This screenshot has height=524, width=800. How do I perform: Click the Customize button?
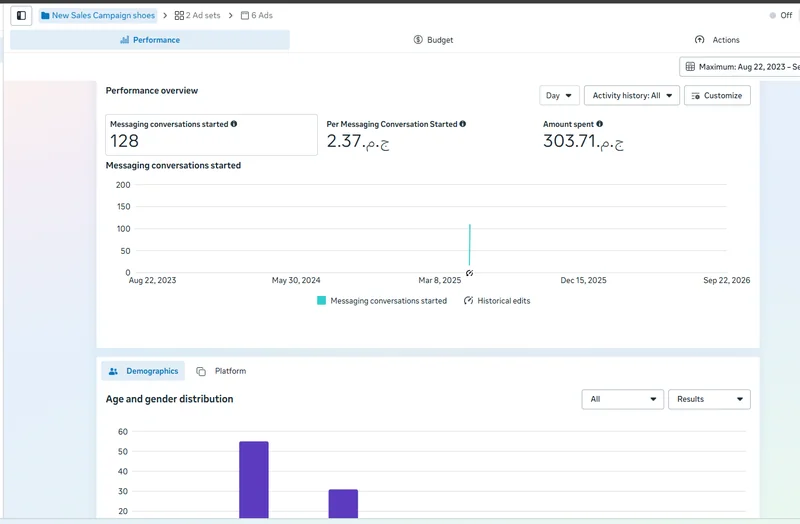click(x=717, y=95)
